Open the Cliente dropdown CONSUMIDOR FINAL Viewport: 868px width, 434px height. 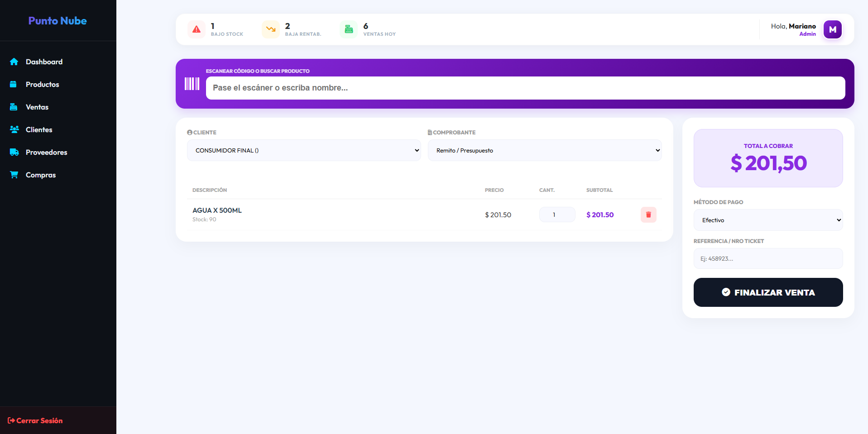click(x=304, y=150)
